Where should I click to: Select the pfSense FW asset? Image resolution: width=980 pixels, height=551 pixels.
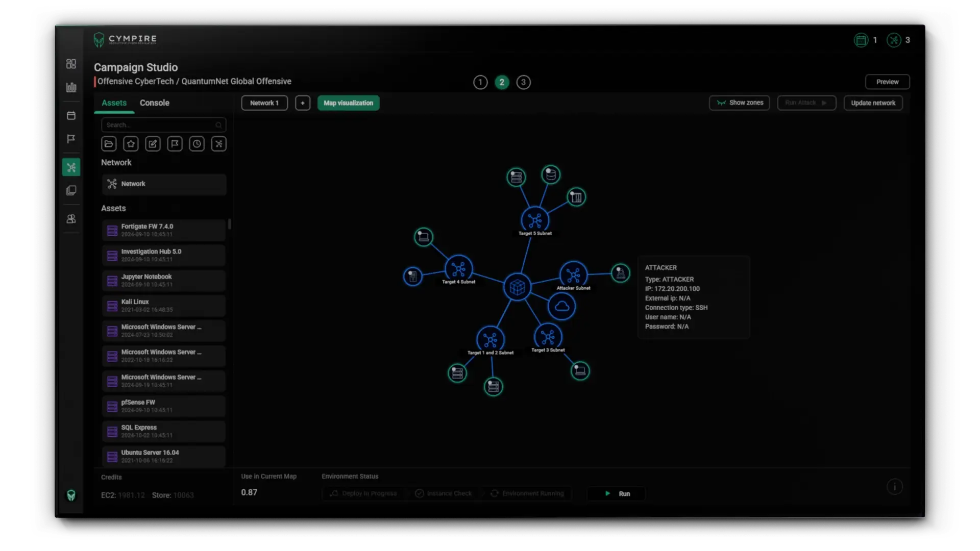coord(163,406)
